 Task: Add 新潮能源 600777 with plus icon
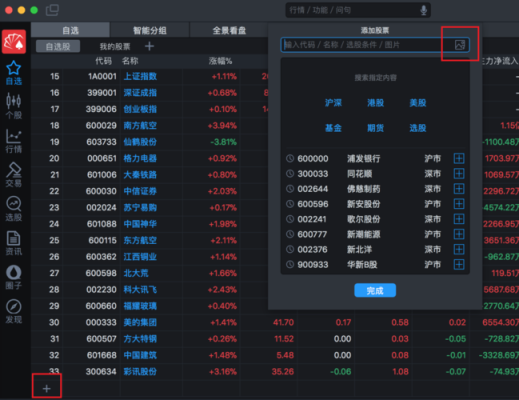459,234
